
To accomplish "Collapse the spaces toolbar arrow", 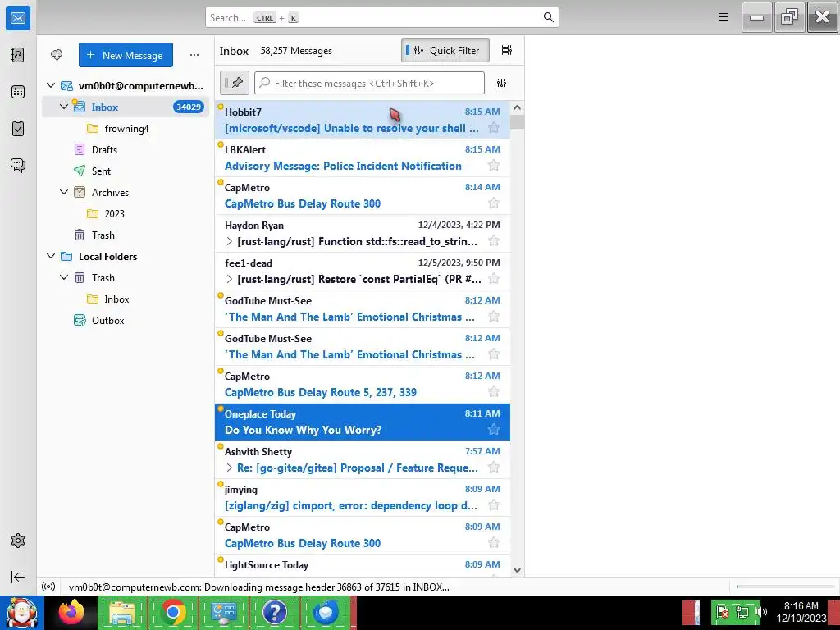I will [x=18, y=577].
